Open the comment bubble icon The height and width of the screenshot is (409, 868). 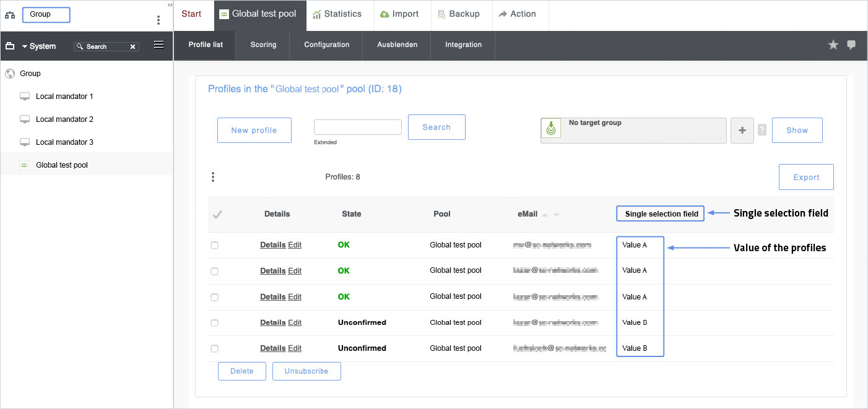(851, 45)
